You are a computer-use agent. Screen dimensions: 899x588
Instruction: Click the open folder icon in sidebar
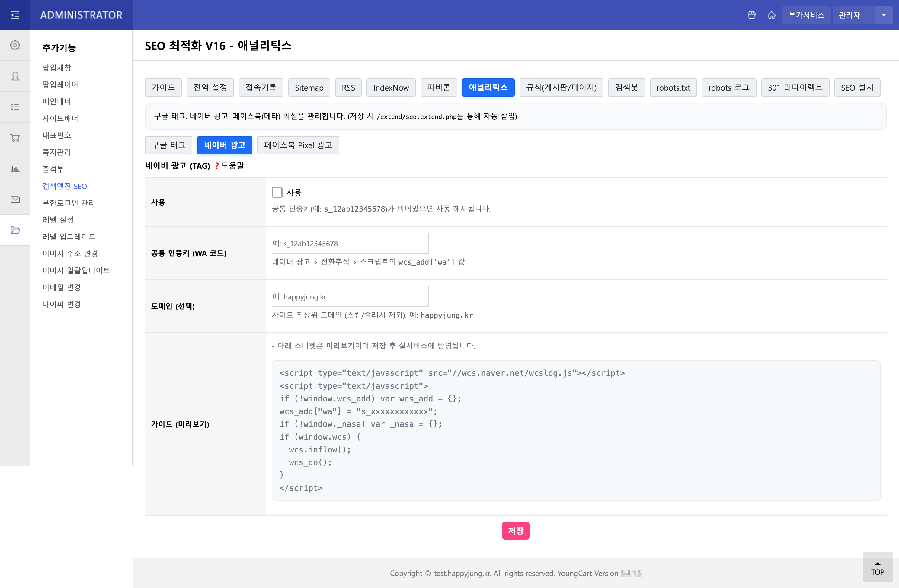click(x=15, y=230)
